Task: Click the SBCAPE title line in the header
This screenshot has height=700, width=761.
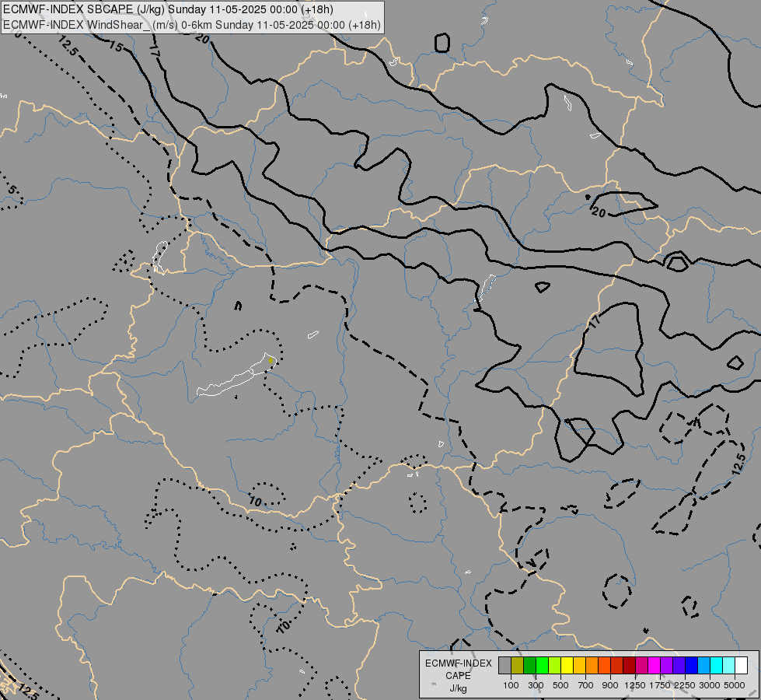Action: pyautogui.click(x=168, y=9)
